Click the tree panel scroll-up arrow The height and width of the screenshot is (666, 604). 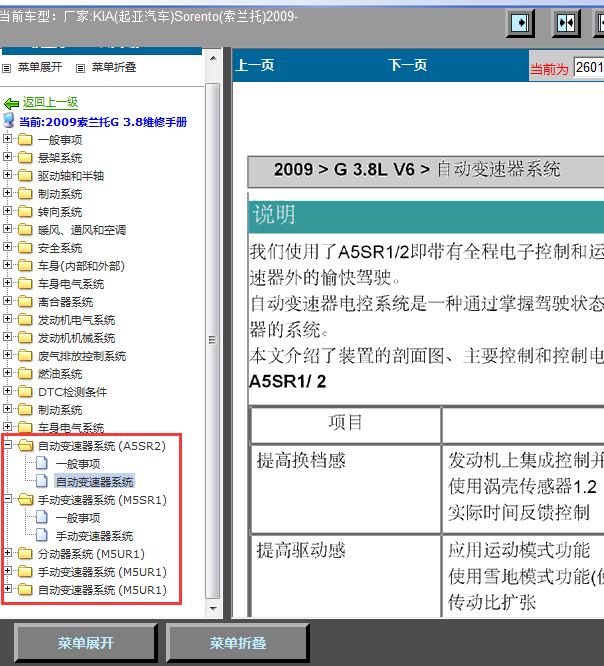213,59
